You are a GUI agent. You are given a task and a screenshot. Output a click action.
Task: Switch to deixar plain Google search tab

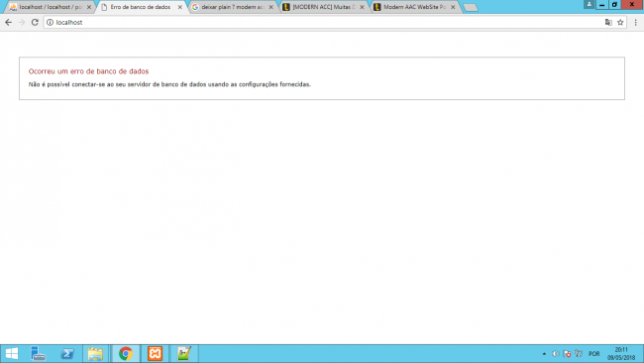click(232, 7)
